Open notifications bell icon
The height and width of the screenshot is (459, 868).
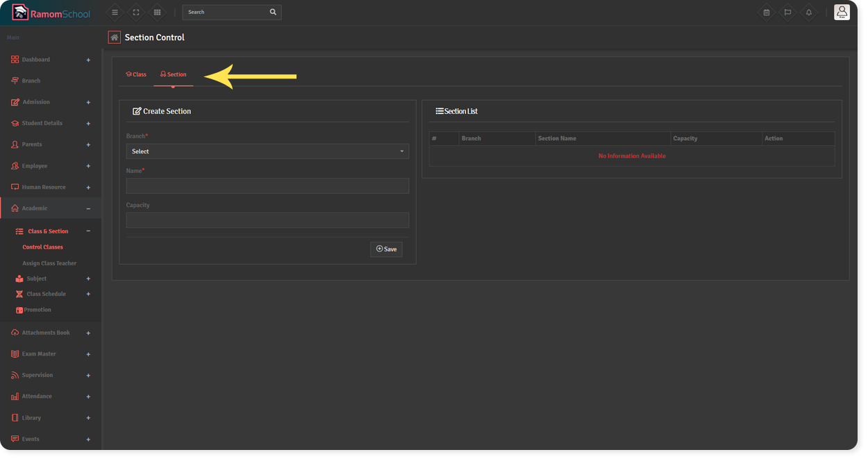[809, 12]
